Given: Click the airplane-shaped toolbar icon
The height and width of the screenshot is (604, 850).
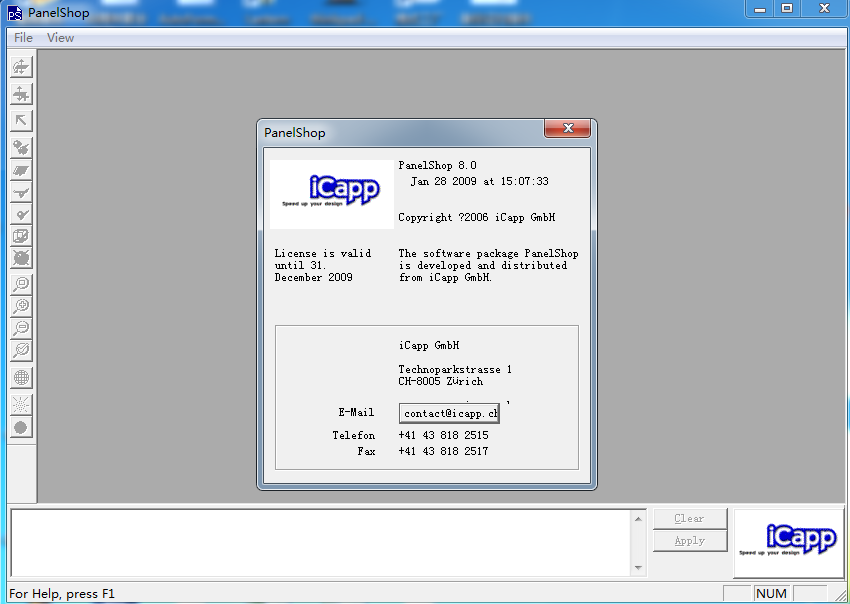Looking at the screenshot, I should click(x=21, y=192).
